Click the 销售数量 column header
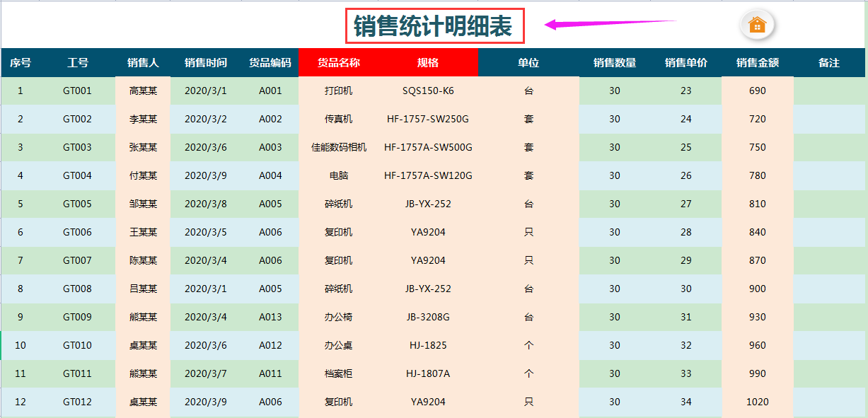 pyautogui.click(x=615, y=62)
